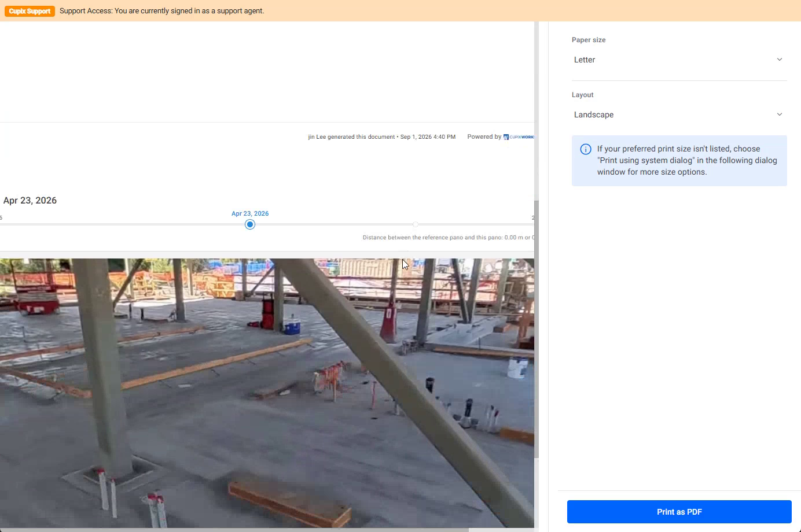The width and height of the screenshot is (801, 532).
Task: Select the unselected timeline point right of Apr 23
Action: point(416,224)
